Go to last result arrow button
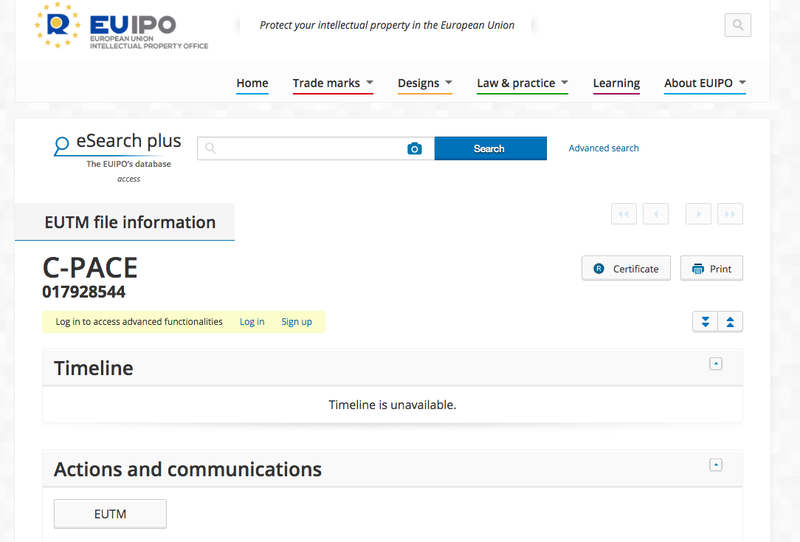The height and width of the screenshot is (542, 800). tap(730, 214)
